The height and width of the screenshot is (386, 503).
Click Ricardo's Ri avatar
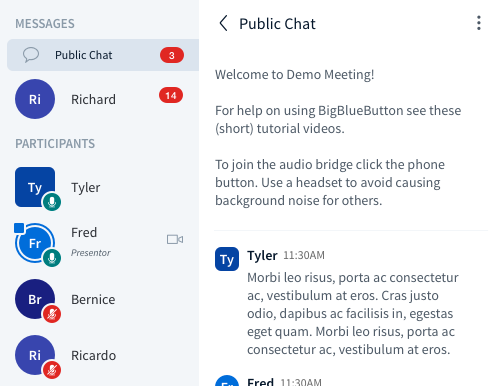[35, 355]
